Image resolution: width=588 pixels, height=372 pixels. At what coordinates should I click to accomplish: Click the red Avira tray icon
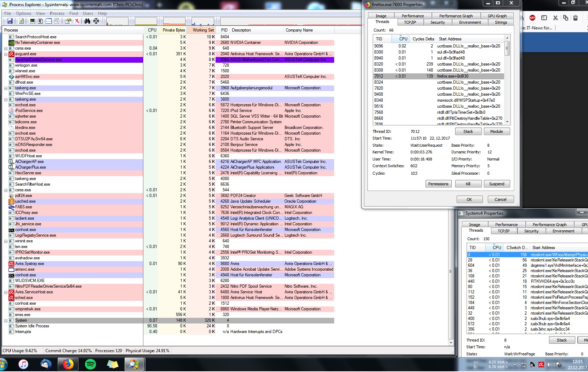541,365
